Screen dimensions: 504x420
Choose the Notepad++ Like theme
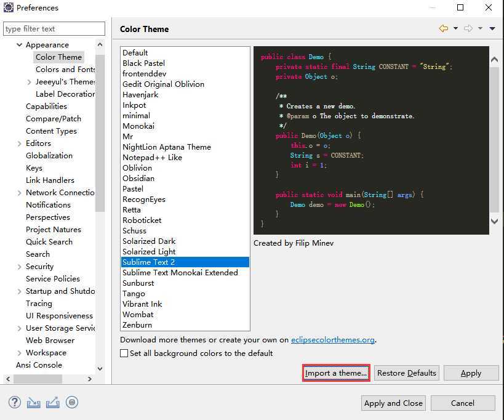click(185, 157)
